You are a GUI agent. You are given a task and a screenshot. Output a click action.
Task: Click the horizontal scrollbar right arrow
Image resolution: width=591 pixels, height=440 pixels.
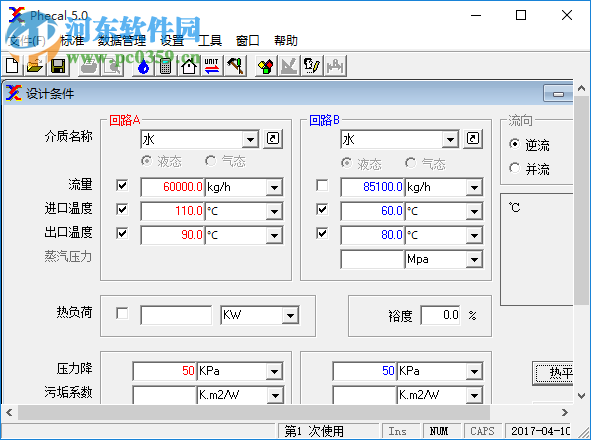pos(565,412)
